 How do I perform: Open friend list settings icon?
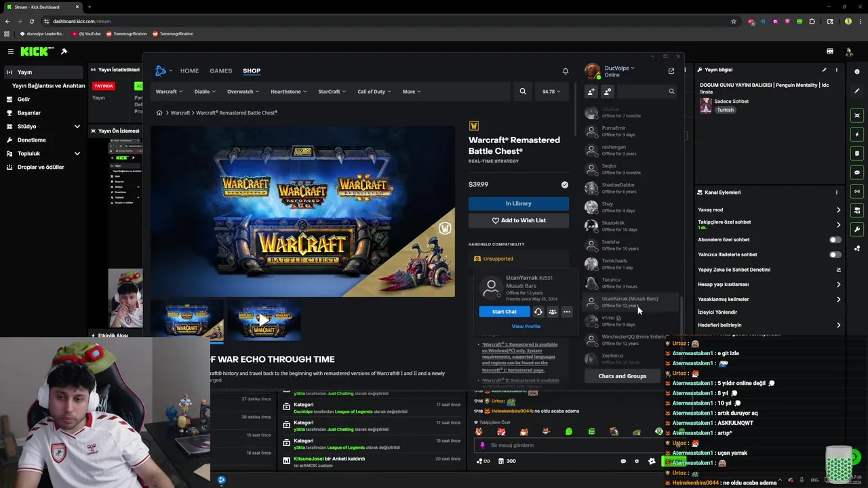[608, 91]
